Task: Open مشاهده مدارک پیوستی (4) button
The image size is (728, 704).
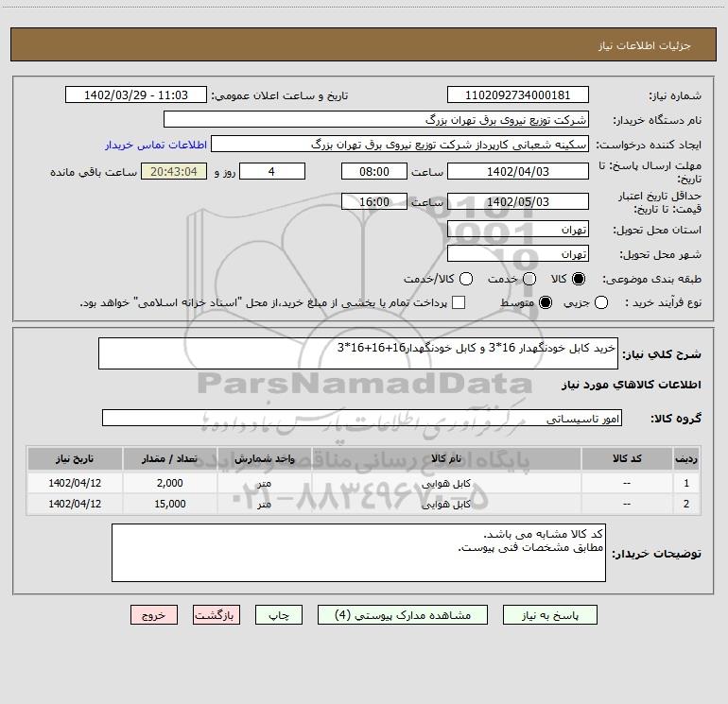Action: (x=403, y=615)
